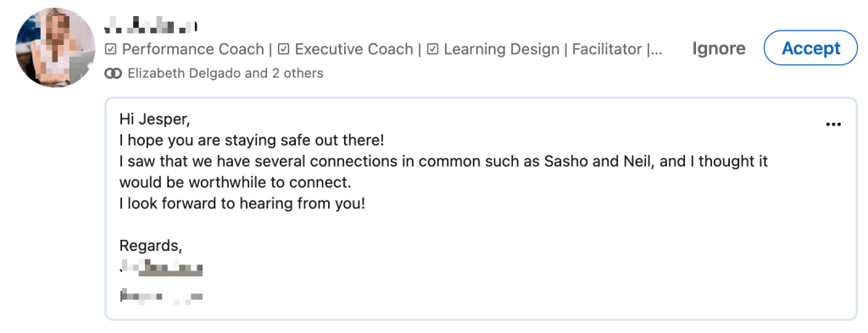Expand the truncated headline ellipsis
Image resolution: width=868 pixels, height=333 pixels.
tap(655, 51)
